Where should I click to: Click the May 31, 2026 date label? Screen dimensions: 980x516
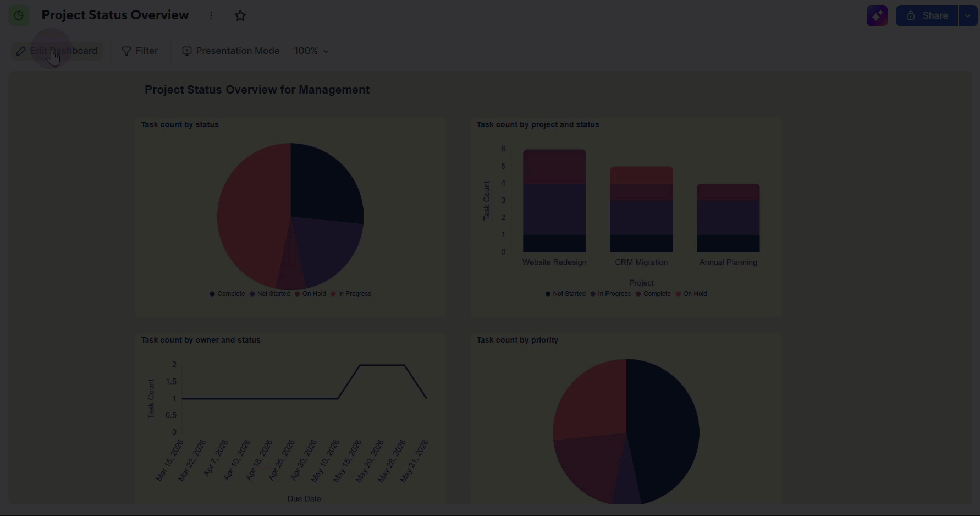[x=414, y=461]
